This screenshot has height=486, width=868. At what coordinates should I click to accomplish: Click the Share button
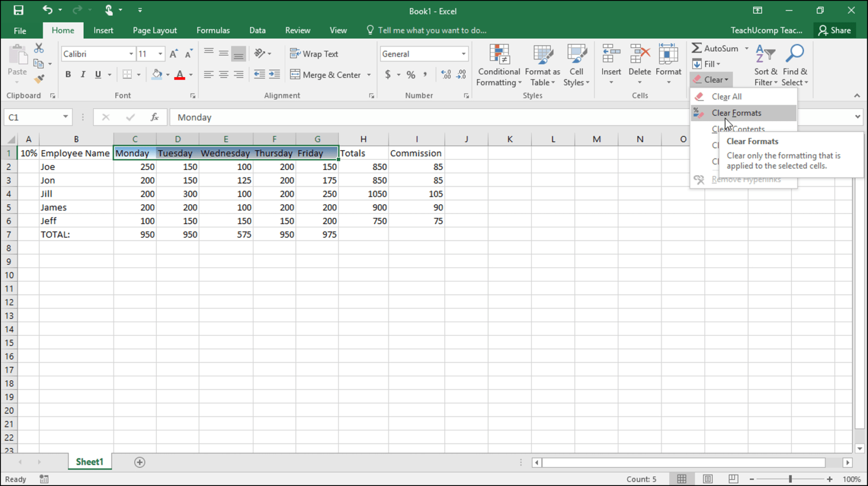pyautogui.click(x=834, y=30)
